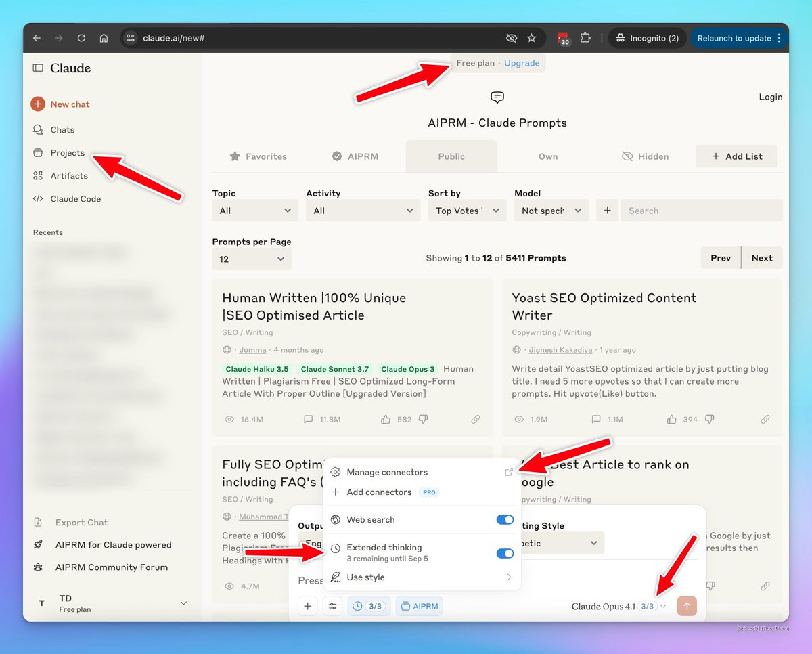Click the extended thinking 3/3 chip
The image size is (812, 654).
pyautogui.click(x=369, y=606)
